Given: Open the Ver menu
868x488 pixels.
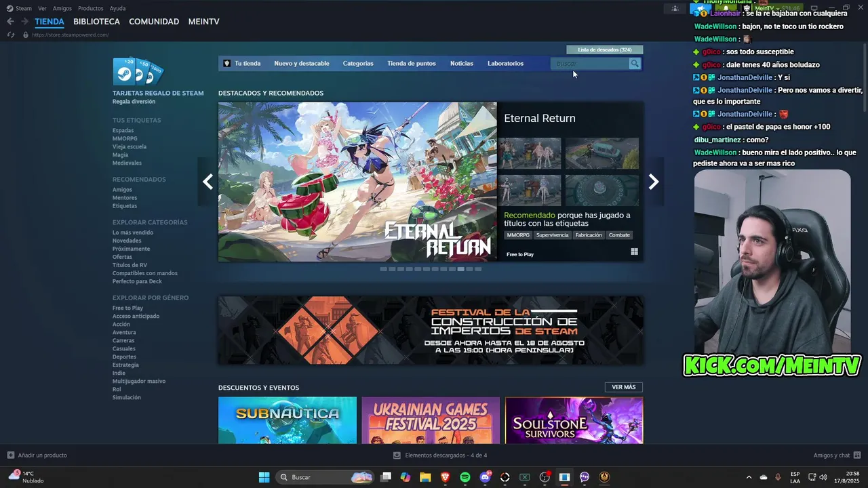Looking at the screenshot, I should coord(42,8).
